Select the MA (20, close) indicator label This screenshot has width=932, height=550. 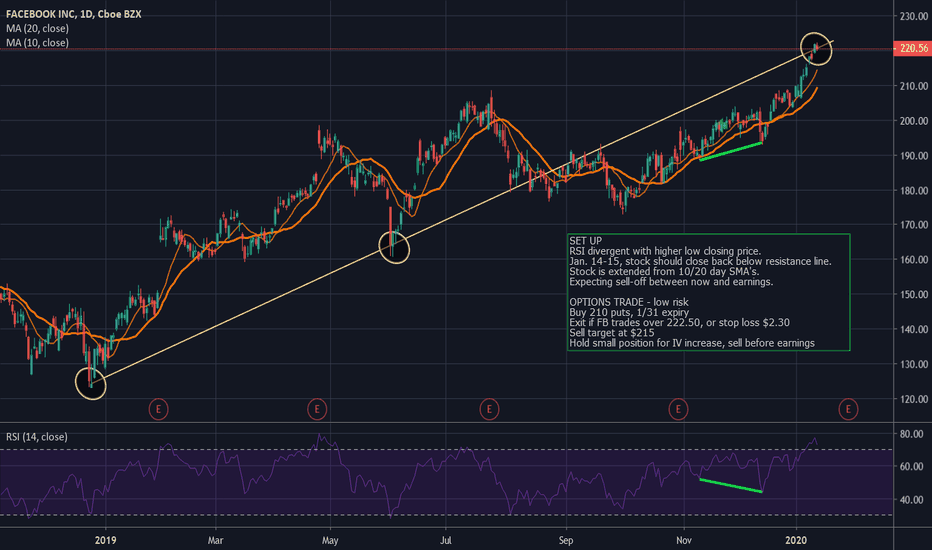37,29
